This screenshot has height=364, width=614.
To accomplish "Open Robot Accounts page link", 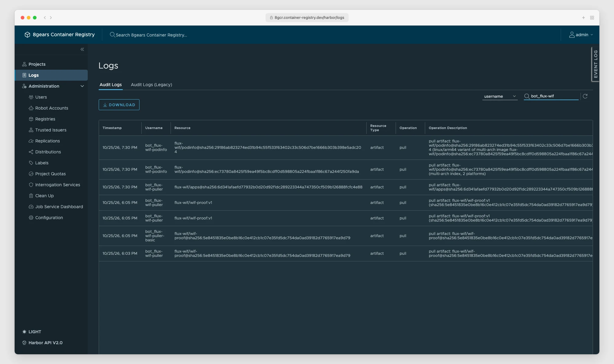I will click(x=52, y=108).
